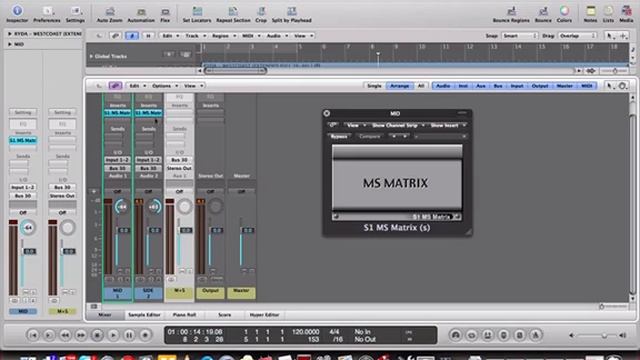Expand the Global Tracks disclosure triangle

coord(91,56)
